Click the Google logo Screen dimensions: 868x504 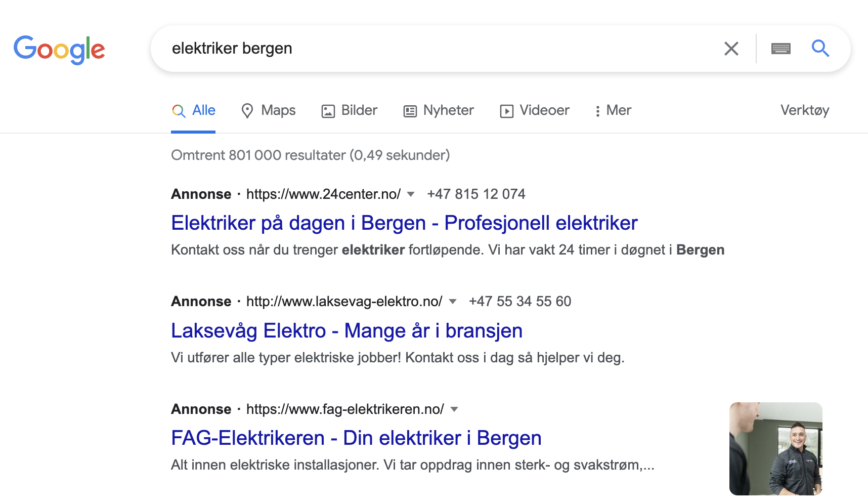[x=59, y=50]
